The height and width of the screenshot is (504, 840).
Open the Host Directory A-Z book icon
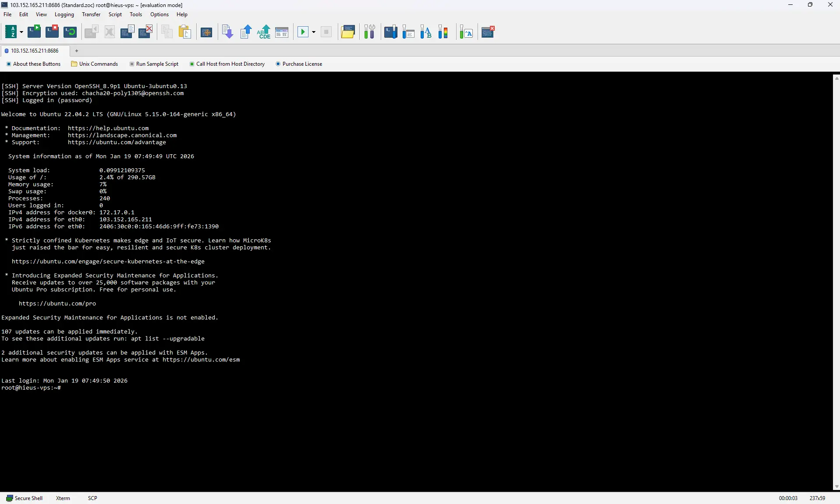pos(11,32)
